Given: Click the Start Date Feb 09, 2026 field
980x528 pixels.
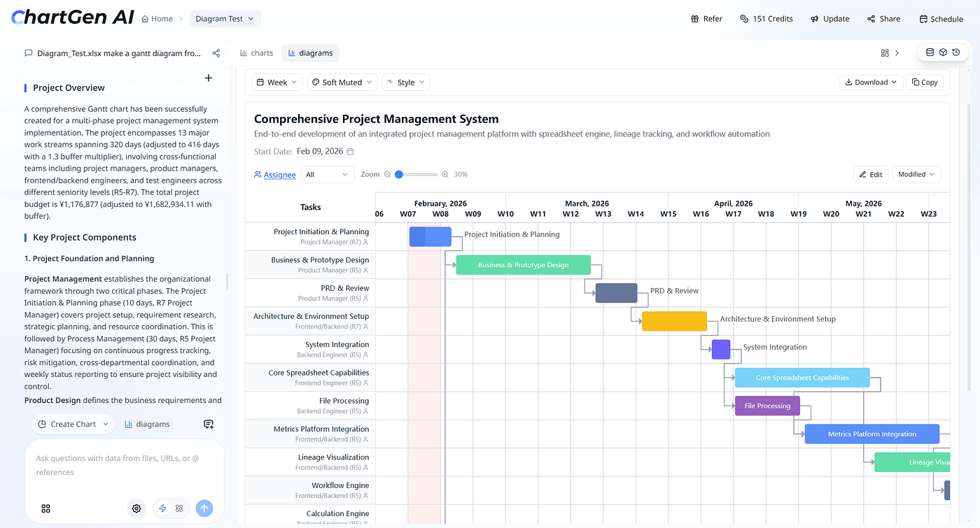Looking at the screenshot, I should [x=320, y=152].
